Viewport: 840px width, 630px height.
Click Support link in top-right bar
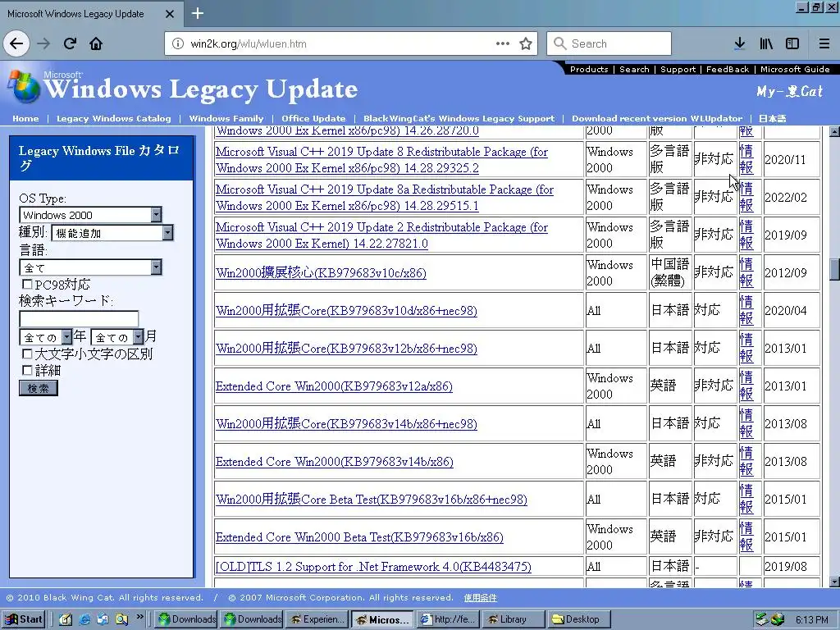click(x=678, y=69)
